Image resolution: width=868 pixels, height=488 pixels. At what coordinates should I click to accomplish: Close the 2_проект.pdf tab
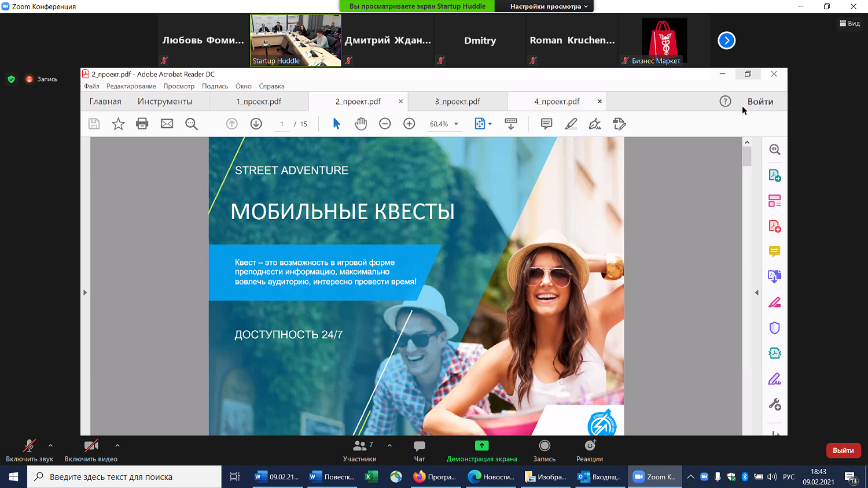point(400,101)
